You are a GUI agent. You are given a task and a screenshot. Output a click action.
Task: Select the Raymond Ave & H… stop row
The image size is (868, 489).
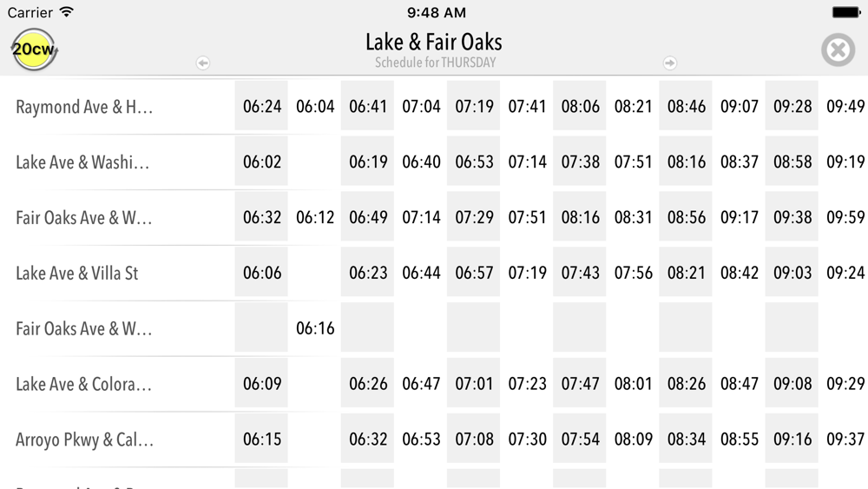click(x=84, y=107)
